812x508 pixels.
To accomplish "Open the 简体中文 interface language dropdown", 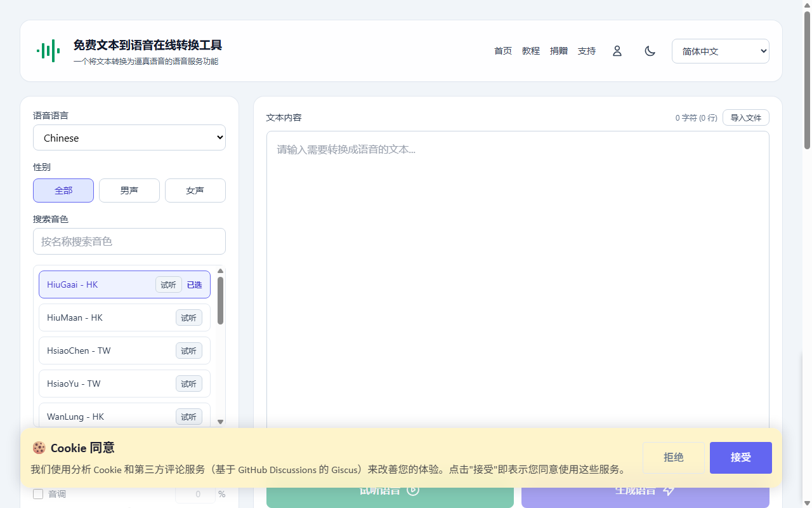I will [721, 51].
